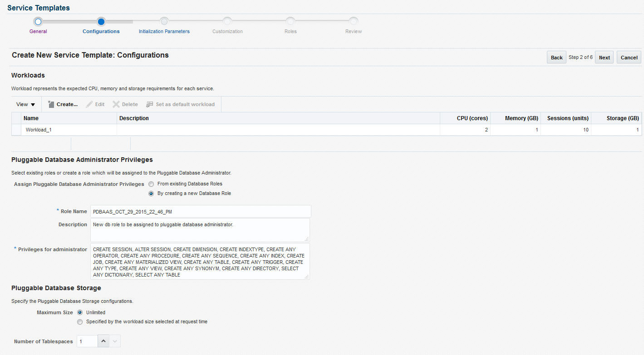Select By creating a new Database Role
This screenshot has width=644, height=355.
tap(151, 194)
